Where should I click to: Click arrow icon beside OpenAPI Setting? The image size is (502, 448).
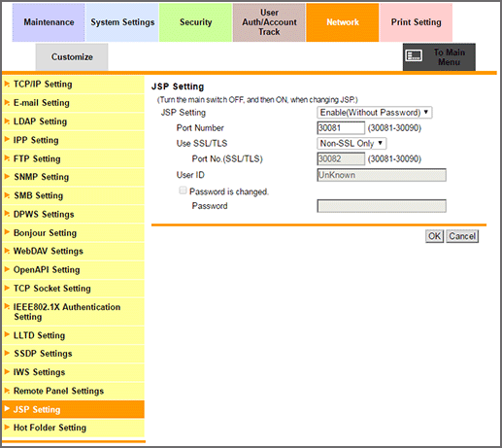[7, 269]
